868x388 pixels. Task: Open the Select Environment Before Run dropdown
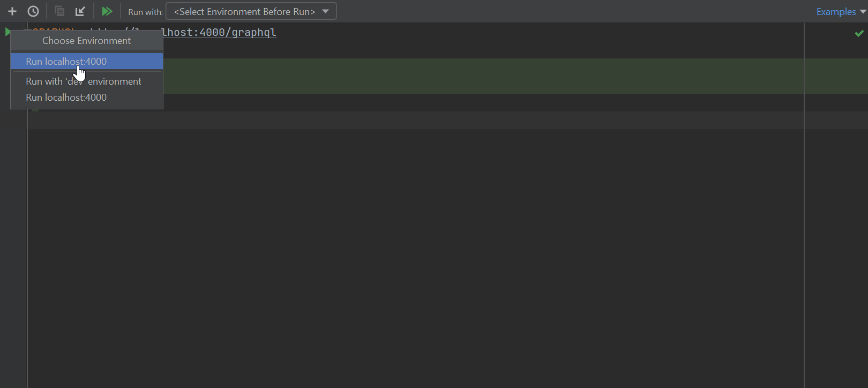point(251,11)
